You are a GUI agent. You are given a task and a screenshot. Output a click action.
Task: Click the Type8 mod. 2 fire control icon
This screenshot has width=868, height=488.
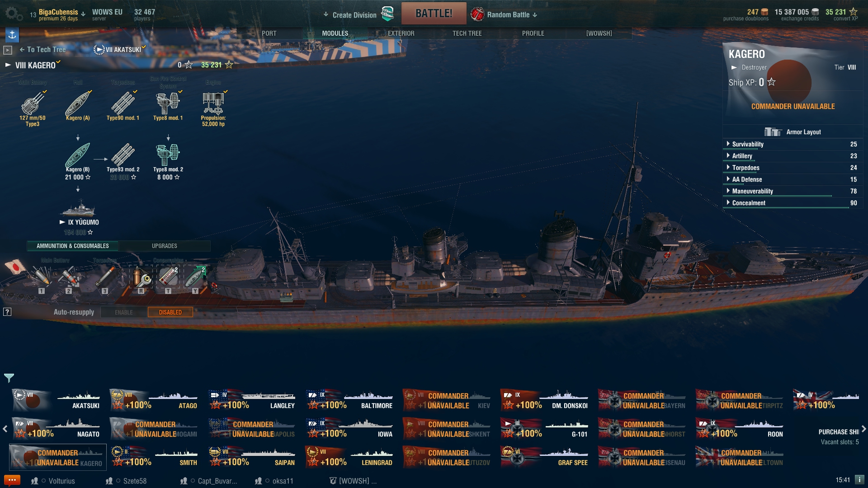coord(168,155)
